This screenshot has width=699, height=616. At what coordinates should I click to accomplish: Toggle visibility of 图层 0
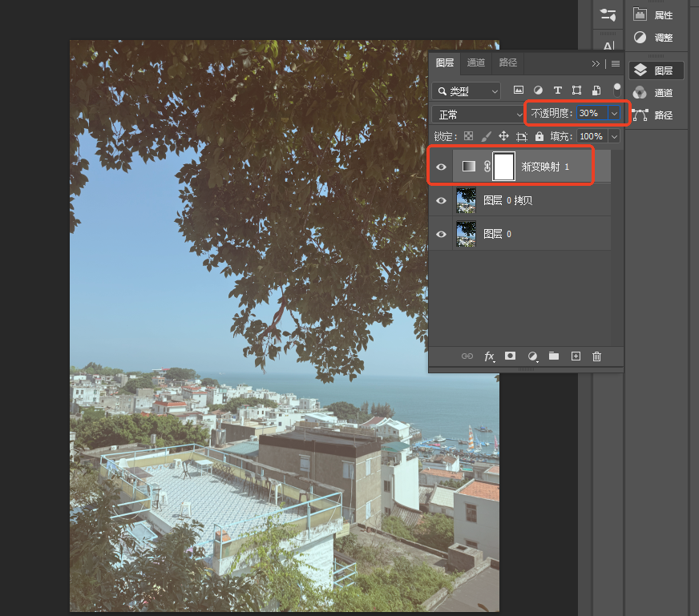pos(441,234)
